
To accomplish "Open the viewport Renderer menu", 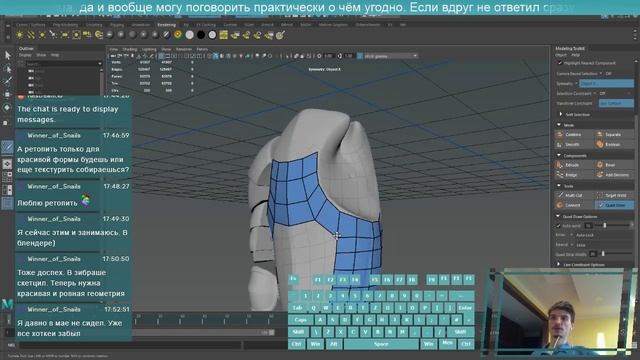I will point(184,49).
